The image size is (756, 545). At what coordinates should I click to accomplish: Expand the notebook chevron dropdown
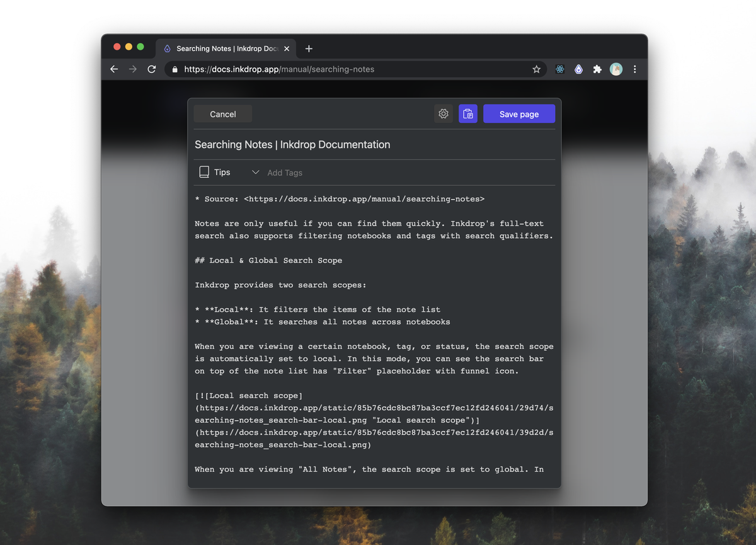pyautogui.click(x=255, y=172)
